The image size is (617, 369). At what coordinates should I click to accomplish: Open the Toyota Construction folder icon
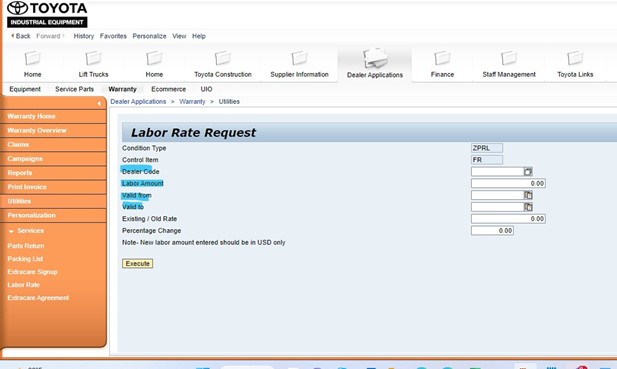pos(223,58)
